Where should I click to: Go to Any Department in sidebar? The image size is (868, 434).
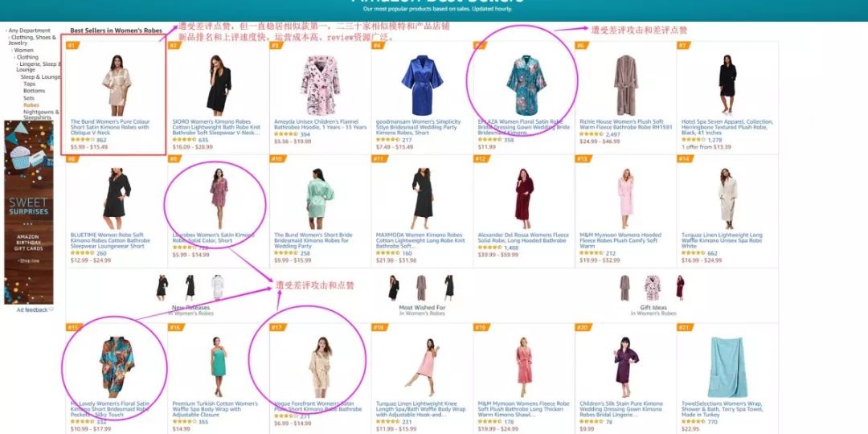click(30, 31)
